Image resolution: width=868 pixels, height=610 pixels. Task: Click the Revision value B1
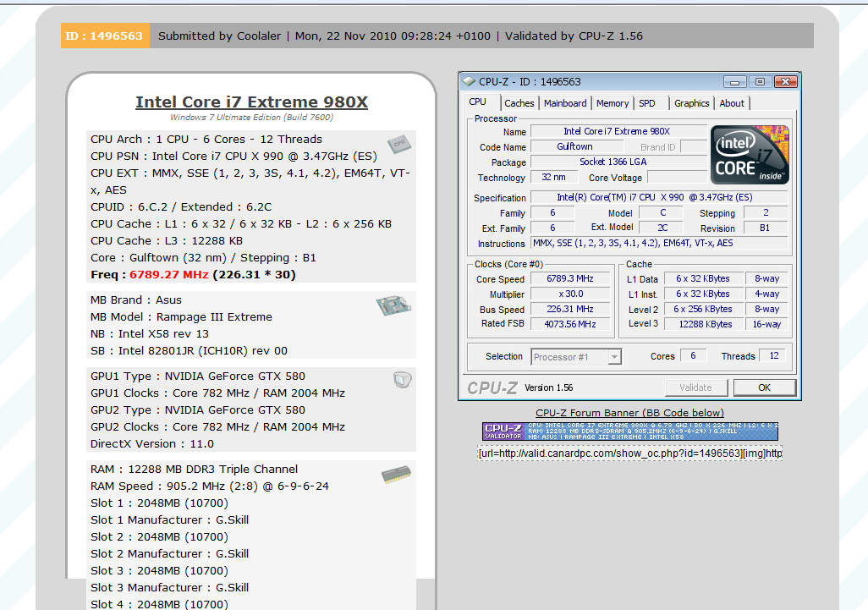(765, 228)
